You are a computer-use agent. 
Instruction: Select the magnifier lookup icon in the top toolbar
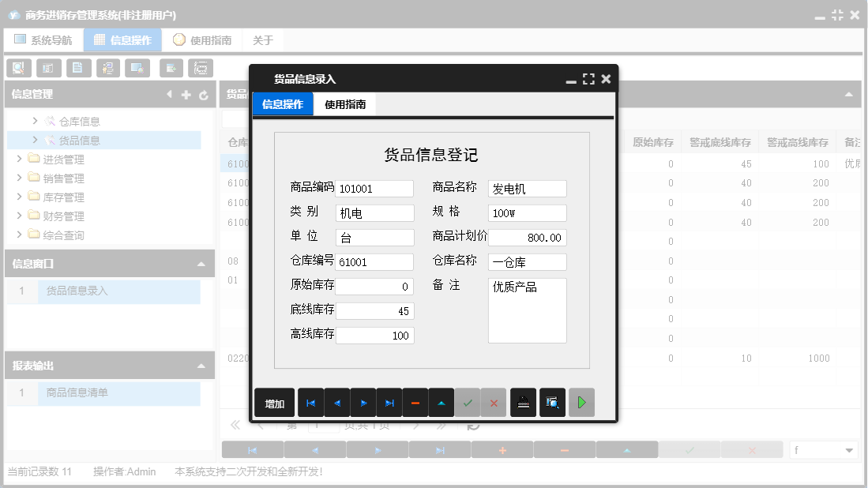(x=18, y=68)
